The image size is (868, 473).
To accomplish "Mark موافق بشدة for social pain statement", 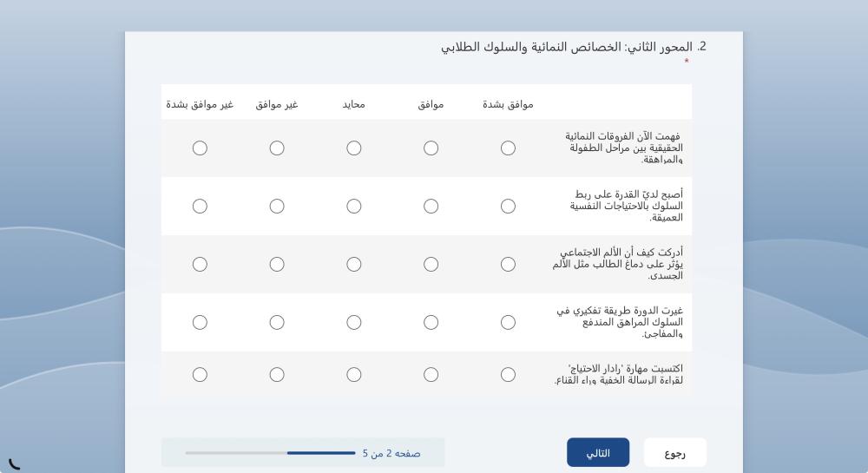I will (508, 265).
